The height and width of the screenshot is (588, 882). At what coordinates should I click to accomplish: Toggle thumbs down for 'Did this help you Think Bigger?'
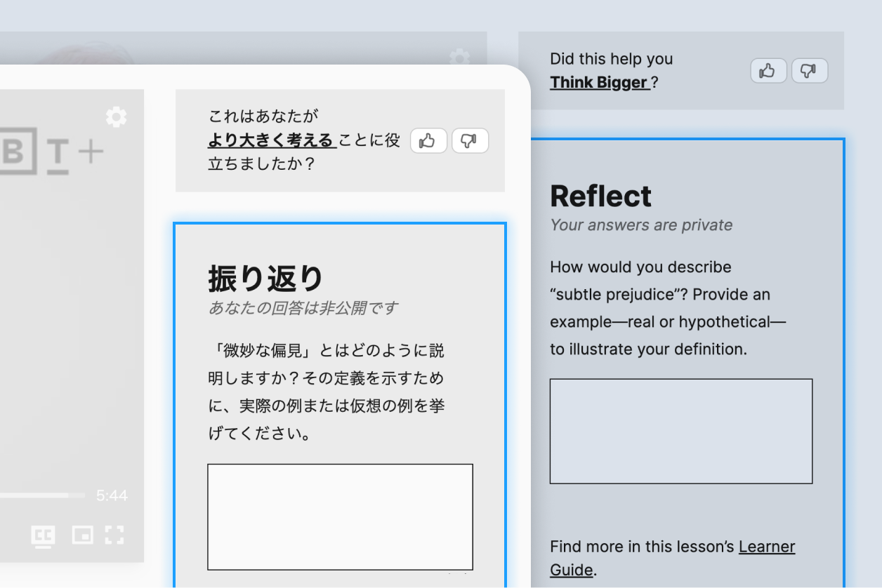[809, 70]
